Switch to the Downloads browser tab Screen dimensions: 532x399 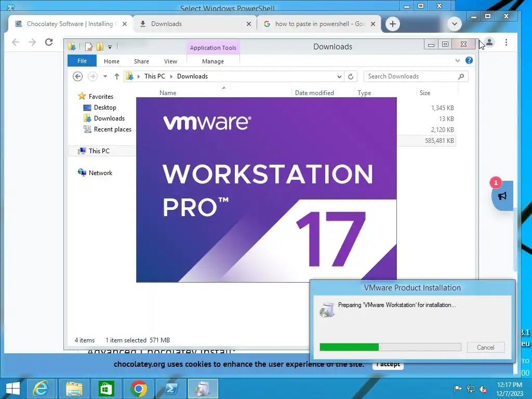pyautogui.click(x=166, y=24)
